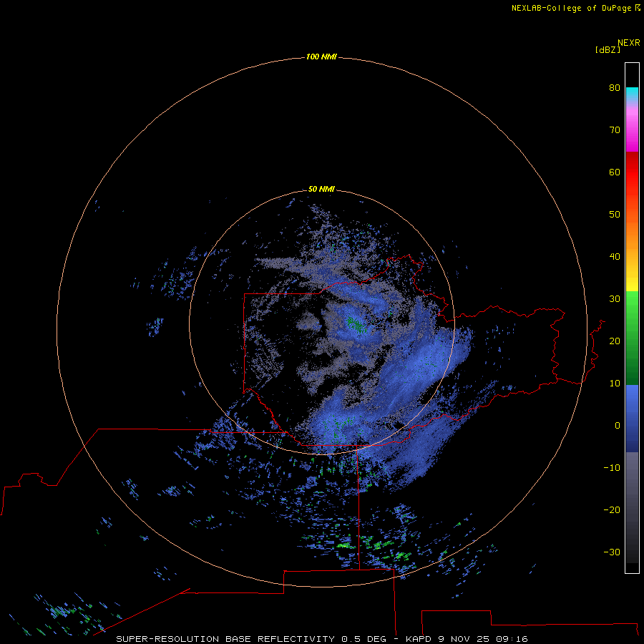This screenshot has width=644, height=644.
Task: Click the 0 dBZ scale value
Action: click(x=618, y=426)
